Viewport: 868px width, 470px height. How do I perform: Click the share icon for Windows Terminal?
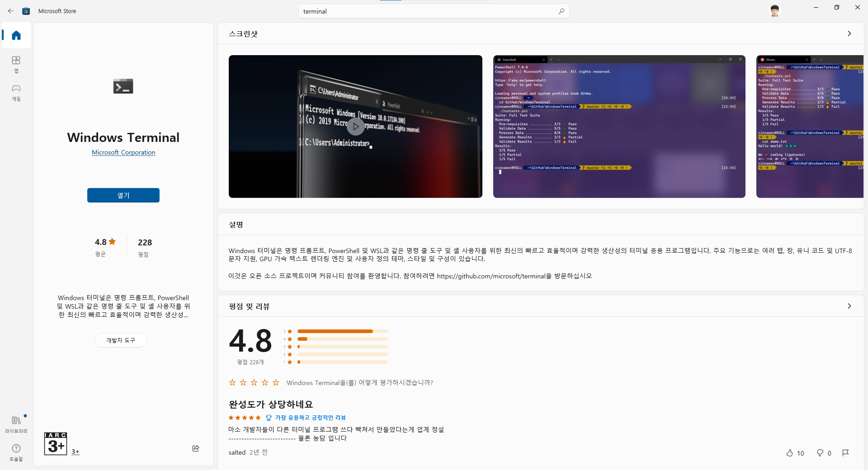coord(196,448)
